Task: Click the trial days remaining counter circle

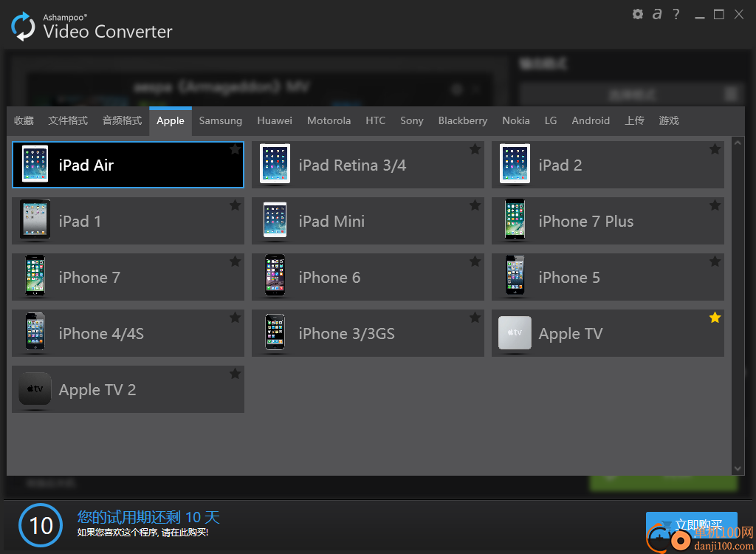Action: point(41,525)
